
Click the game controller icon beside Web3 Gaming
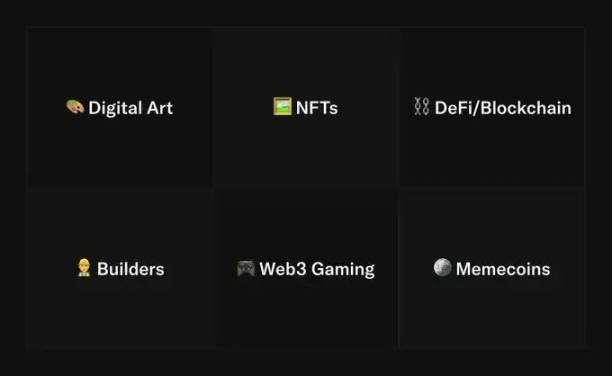pos(246,269)
